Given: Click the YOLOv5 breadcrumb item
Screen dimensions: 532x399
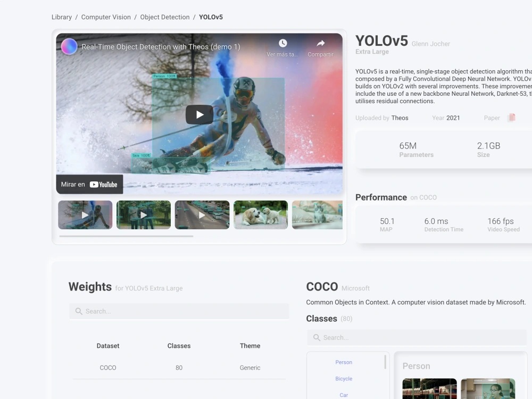Looking at the screenshot, I should tap(211, 17).
